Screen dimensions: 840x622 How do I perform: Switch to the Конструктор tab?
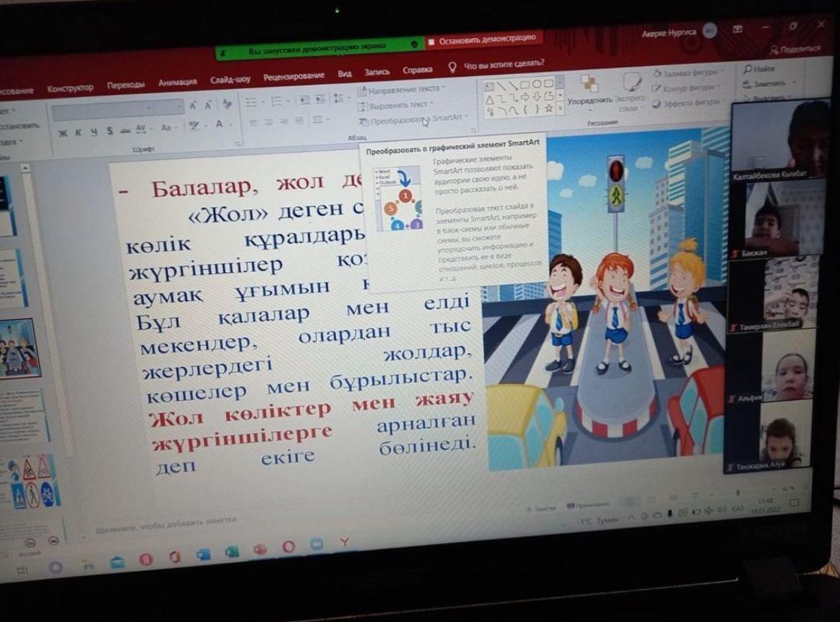tap(70, 88)
